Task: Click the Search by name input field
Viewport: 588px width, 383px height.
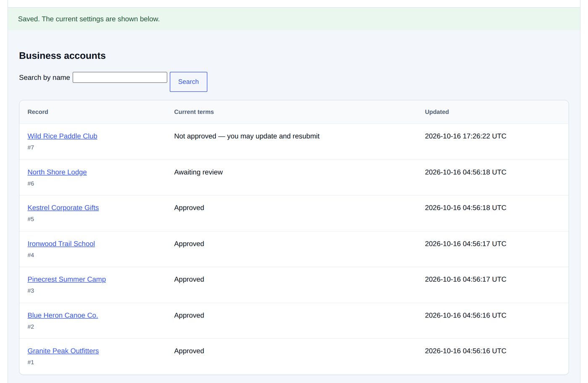Action: click(x=120, y=77)
